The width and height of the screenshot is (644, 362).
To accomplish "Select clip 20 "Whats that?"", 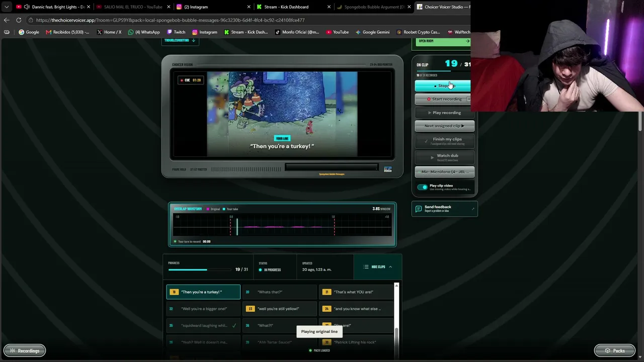I will (x=279, y=292).
